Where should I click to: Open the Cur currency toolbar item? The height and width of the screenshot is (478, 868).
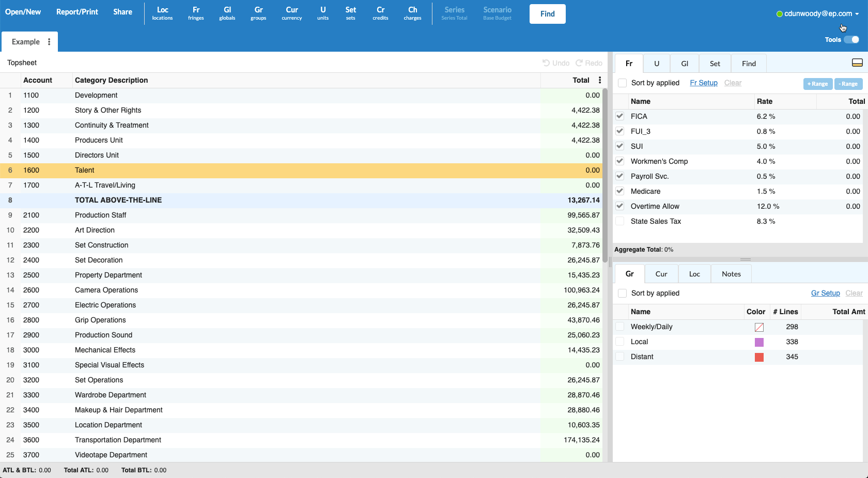tap(292, 13)
